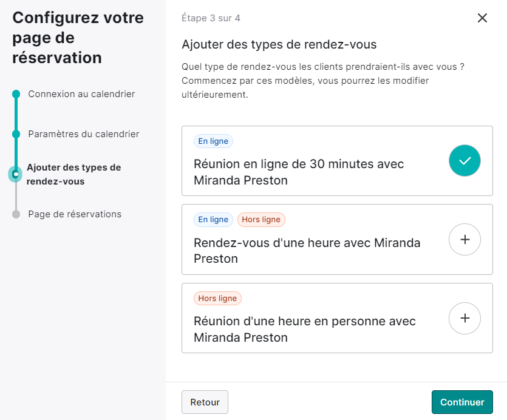Click the Hors ligne tag on second card
This screenshot has height=420, width=507.
point(261,220)
